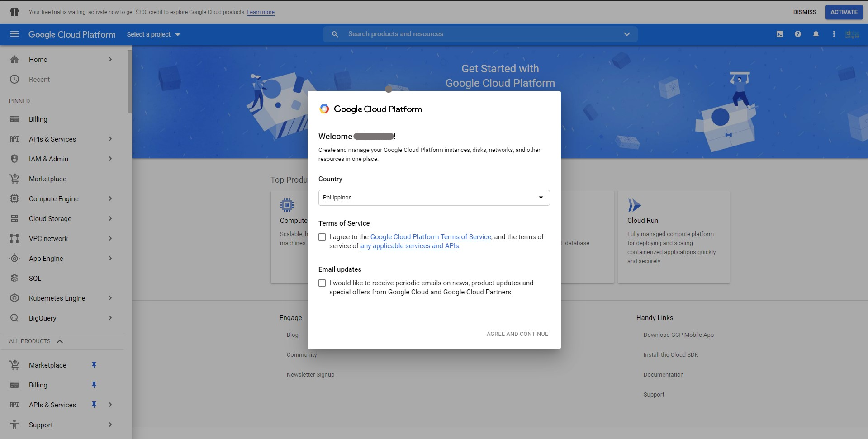Select Billing in the pinned sidebar

[x=38, y=119]
